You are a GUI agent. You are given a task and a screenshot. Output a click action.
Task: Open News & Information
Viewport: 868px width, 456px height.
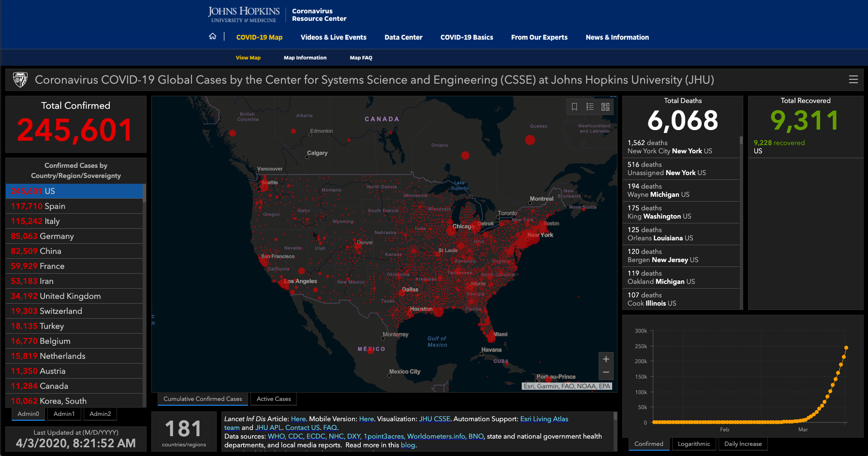[617, 37]
